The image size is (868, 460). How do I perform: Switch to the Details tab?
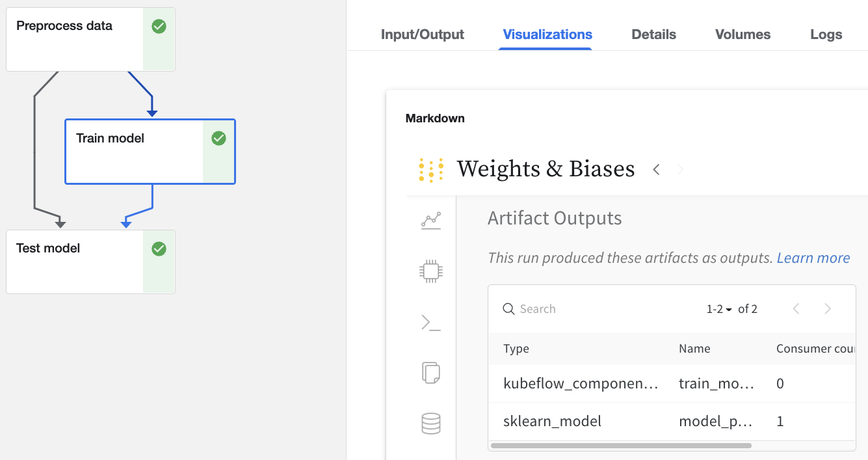(x=653, y=34)
